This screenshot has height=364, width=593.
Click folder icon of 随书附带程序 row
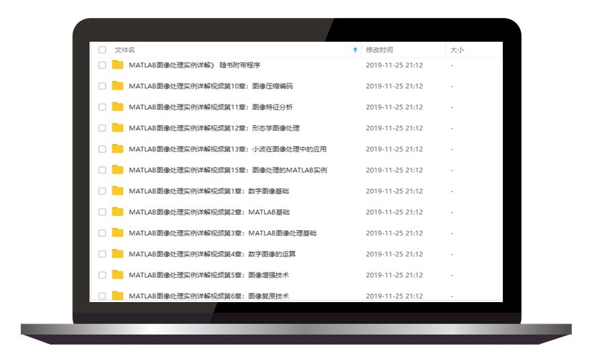click(118, 65)
